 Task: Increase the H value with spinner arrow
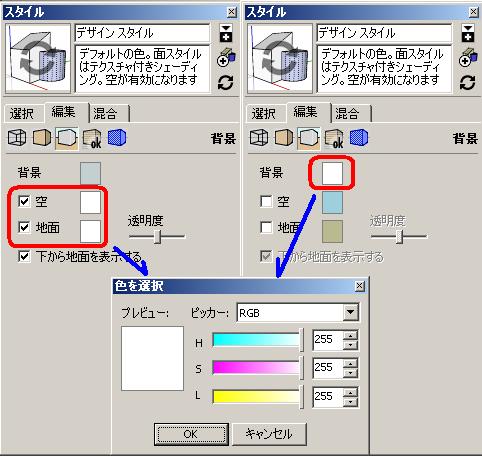[x=350, y=335]
